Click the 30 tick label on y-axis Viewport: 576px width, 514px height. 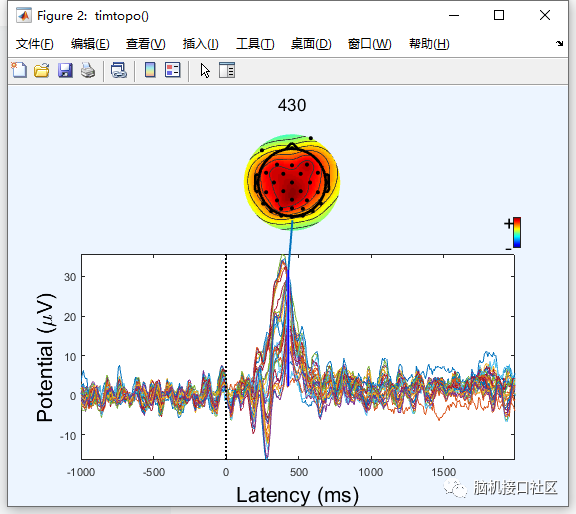pos(70,277)
